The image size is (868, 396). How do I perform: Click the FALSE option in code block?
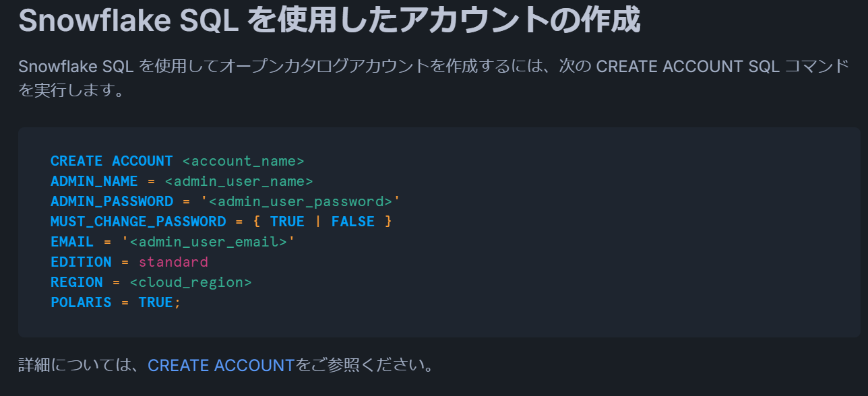[x=352, y=222]
